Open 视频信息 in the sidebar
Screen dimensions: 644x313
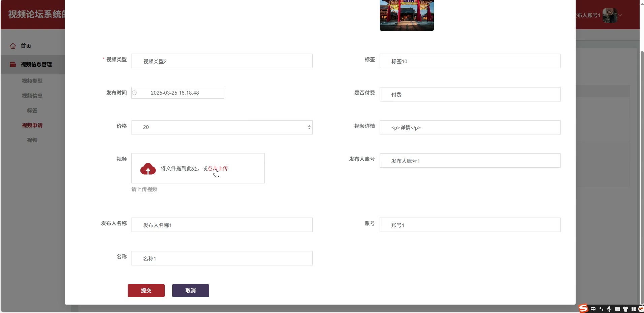pos(32,96)
